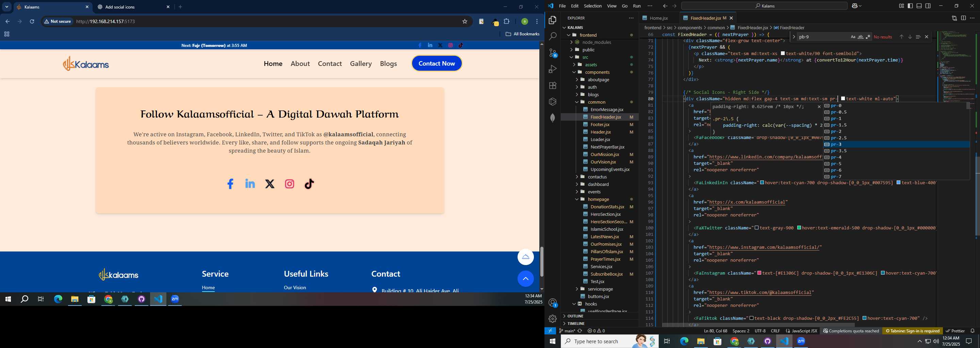Click Prettier in VS Code status bar

[x=955, y=331]
